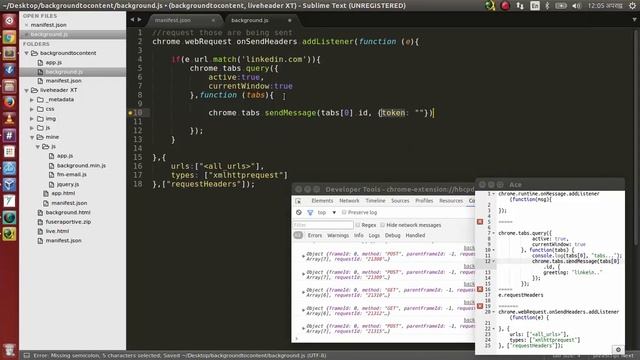Select the Warnings filter in console
This screenshot has height=360, width=640.
click(338, 236)
